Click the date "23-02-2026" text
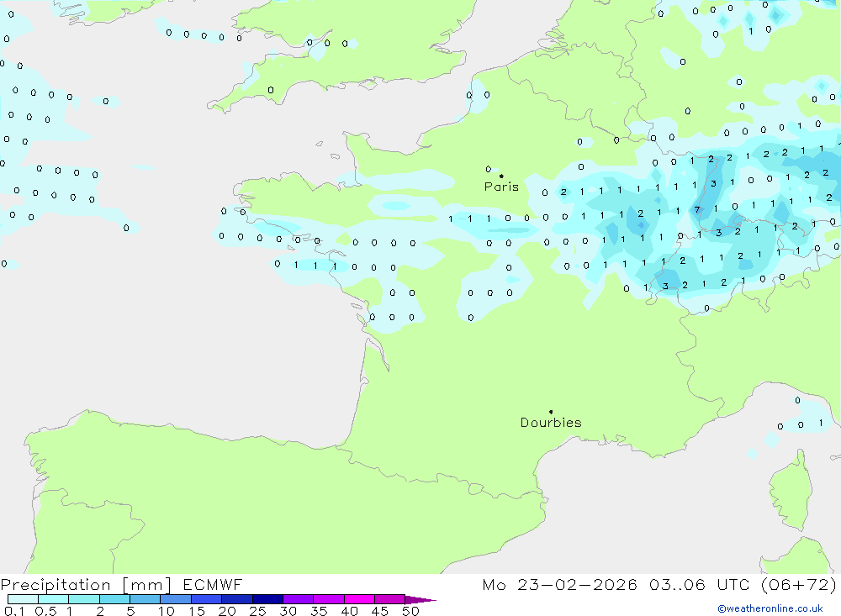The image size is (841, 616). pyautogui.click(x=577, y=584)
